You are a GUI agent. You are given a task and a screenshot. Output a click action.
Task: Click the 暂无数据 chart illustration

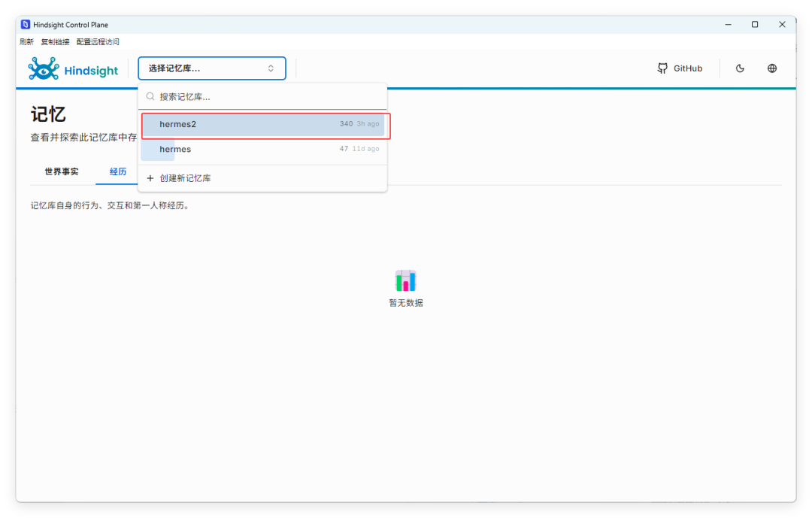click(x=405, y=280)
